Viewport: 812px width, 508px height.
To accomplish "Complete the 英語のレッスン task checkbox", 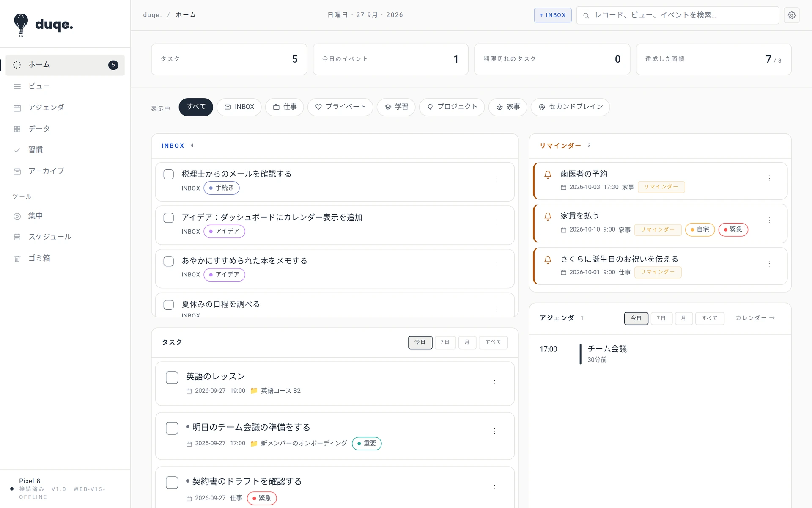I will (x=172, y=378).
